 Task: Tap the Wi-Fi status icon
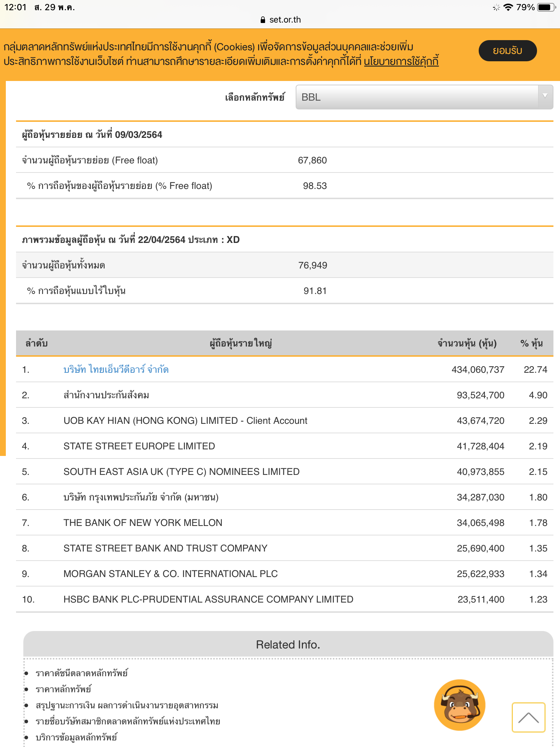click(508, 7)
